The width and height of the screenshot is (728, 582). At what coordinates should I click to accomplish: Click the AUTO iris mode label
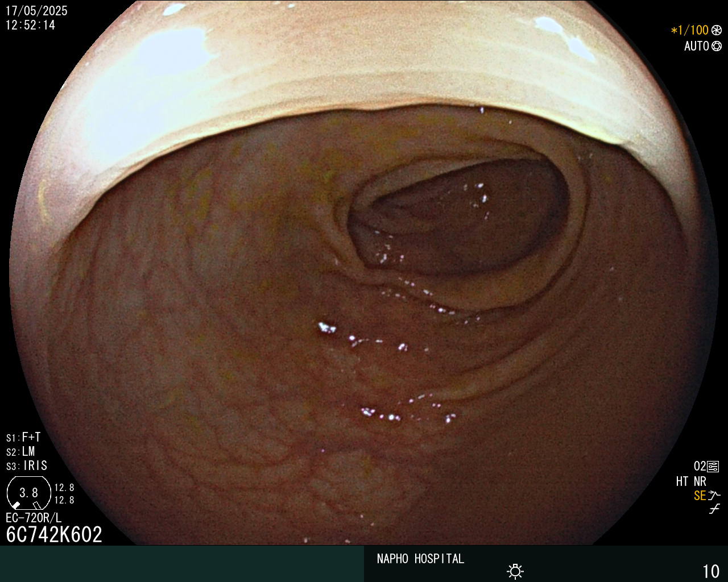point(697,46)
